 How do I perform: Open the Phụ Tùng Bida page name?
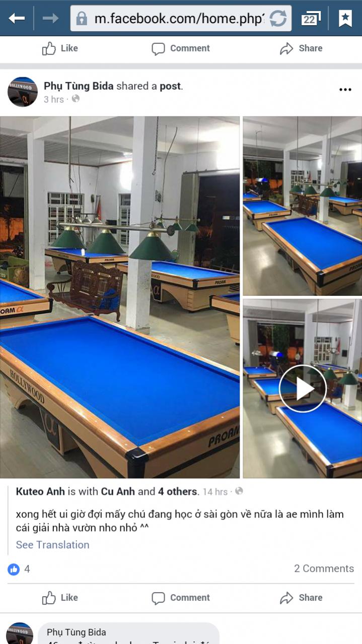coord(79,86)
